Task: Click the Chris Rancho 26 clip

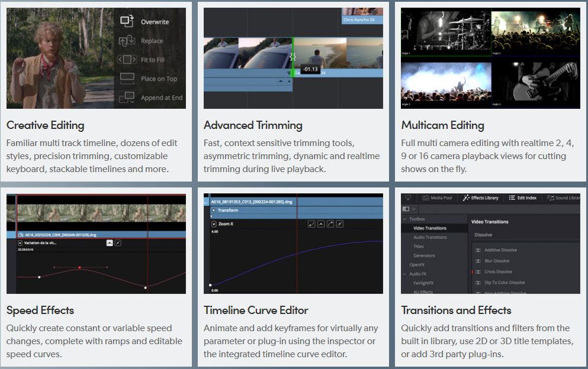Action: [x=362, y=17]
